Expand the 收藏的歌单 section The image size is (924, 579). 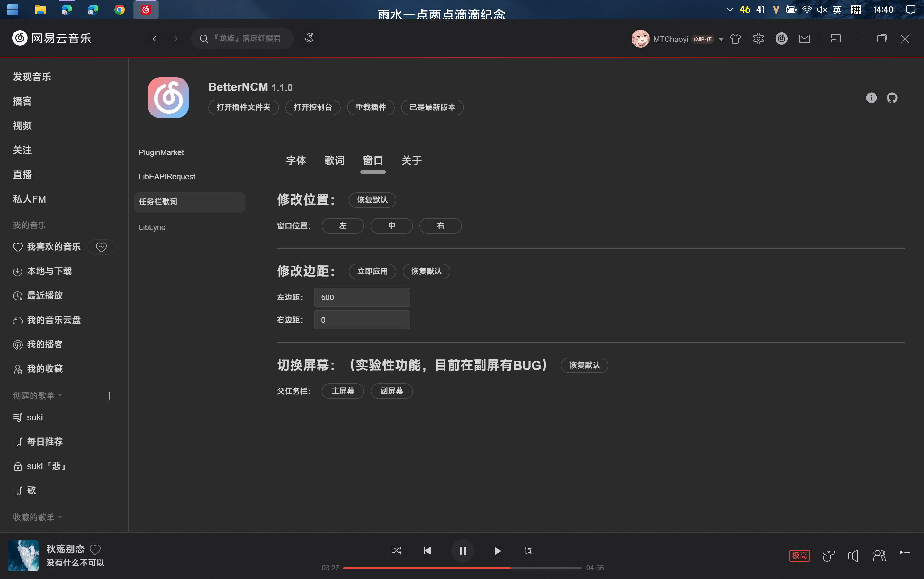click(60, 517)
